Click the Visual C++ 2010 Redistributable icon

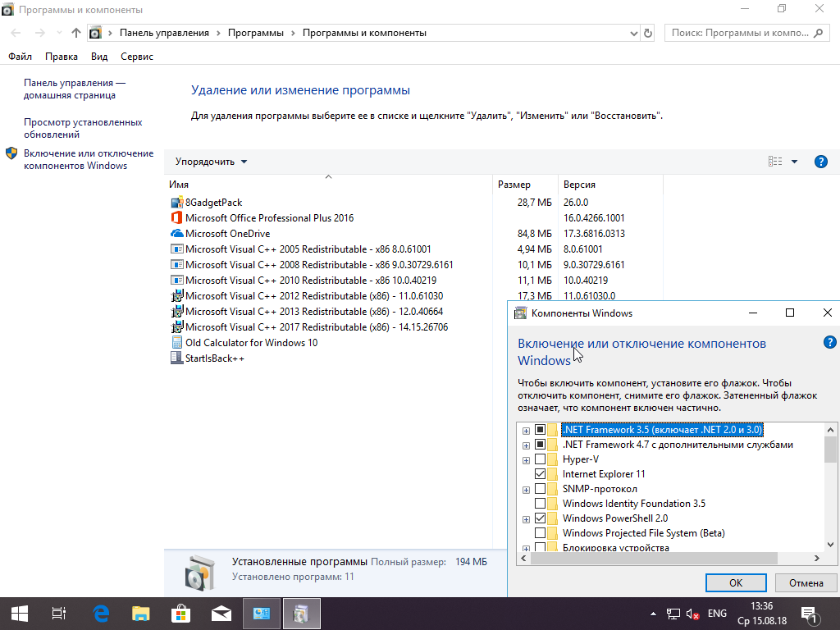coord(177,281)
